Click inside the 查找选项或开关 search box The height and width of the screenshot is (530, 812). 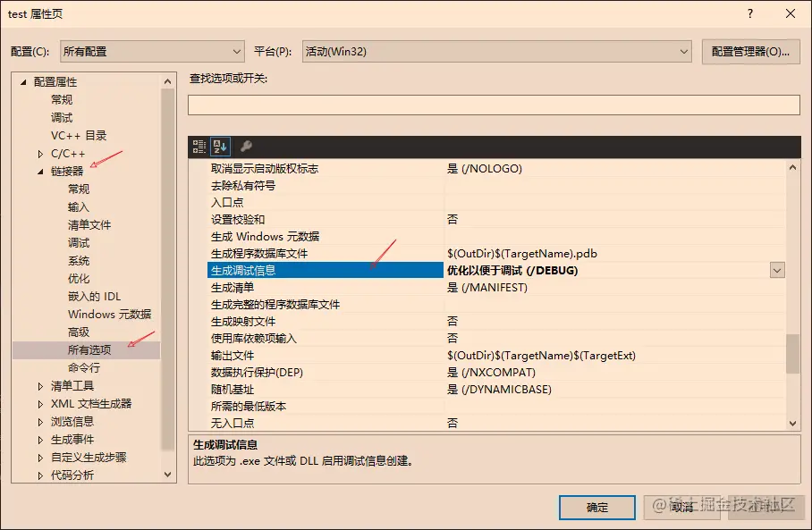(x=492, y=105)
